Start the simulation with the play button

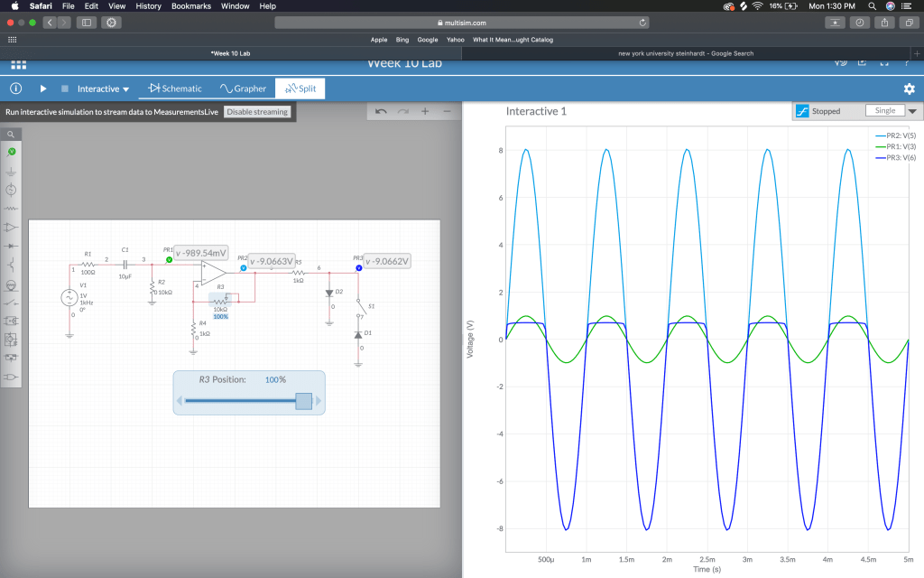(x=42, y=89)
